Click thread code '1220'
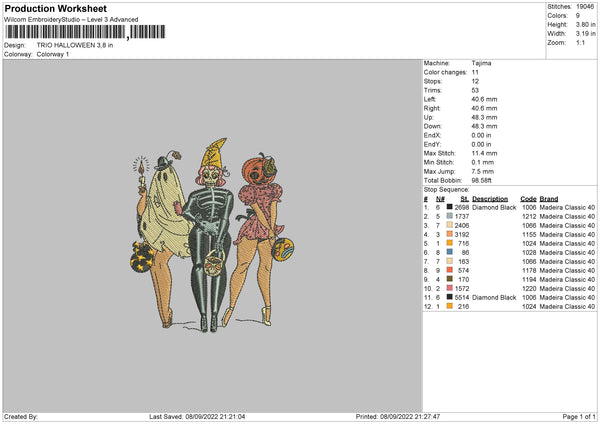Viewport: 600px width, 424px height. click(529, 288)
